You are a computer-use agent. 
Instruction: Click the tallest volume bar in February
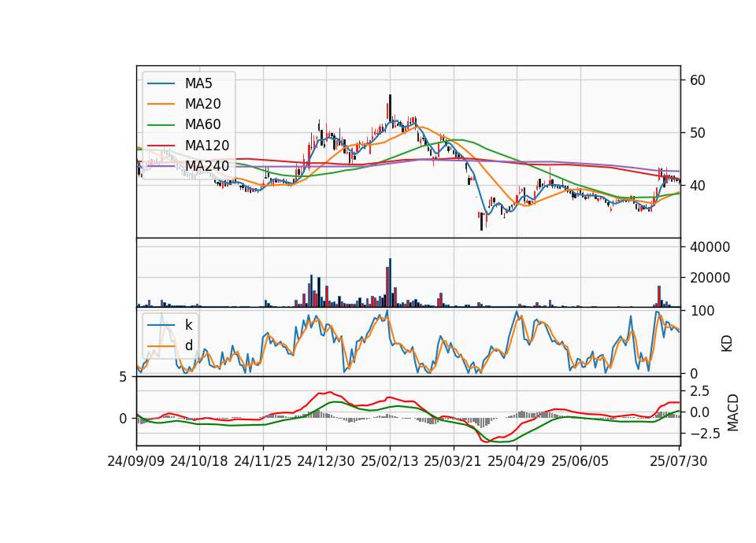click(390, 283)
